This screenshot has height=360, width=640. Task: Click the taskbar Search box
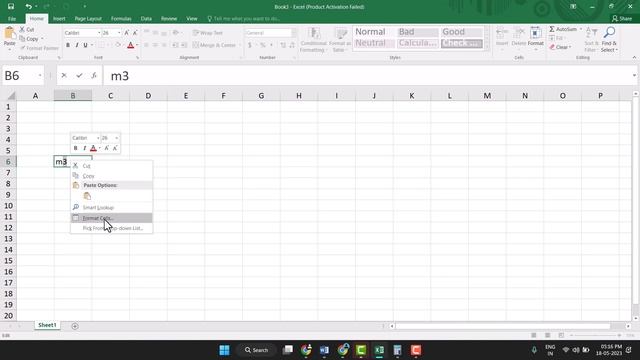[x=256, y=350]
